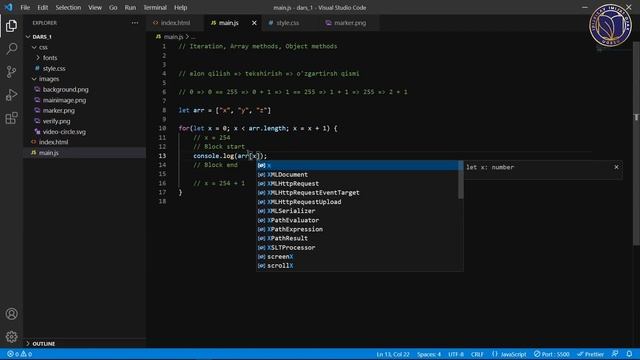Click the feedback icon in status bar
The image size is (640, 360).
click(615, 354)
